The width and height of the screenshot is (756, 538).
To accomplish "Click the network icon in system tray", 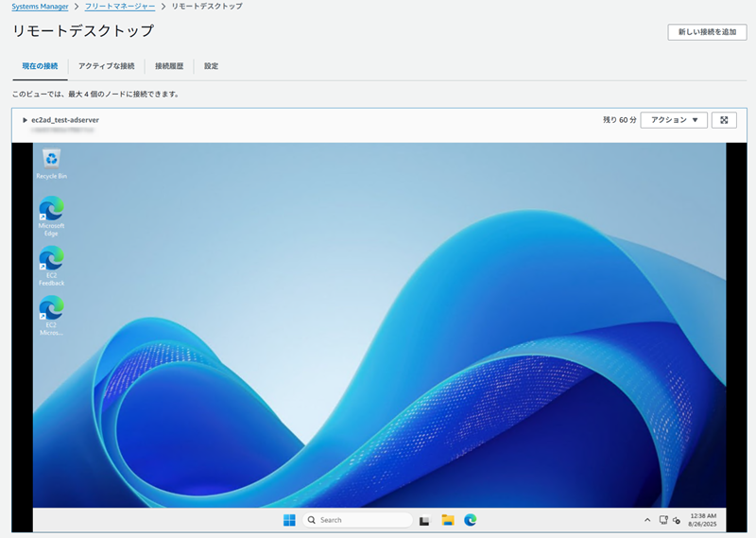I will (663, 520).
